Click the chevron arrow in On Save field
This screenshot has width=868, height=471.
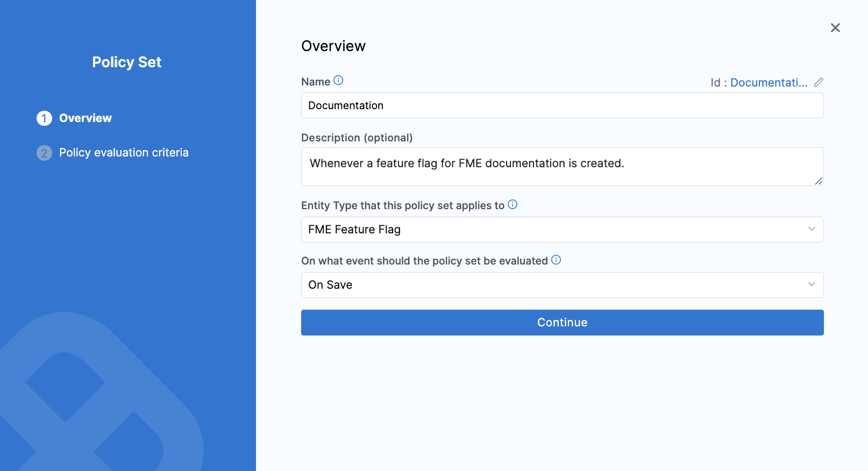click(812, 284)
